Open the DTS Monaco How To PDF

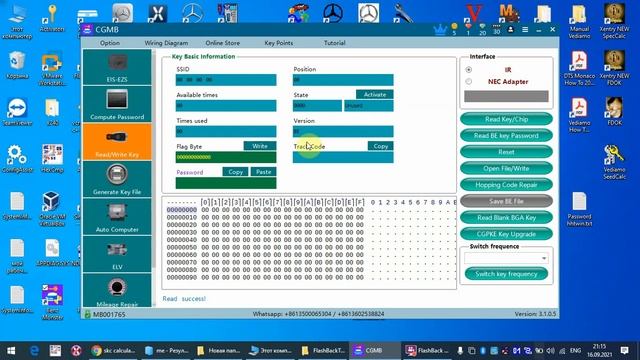(x=579, y=68)
